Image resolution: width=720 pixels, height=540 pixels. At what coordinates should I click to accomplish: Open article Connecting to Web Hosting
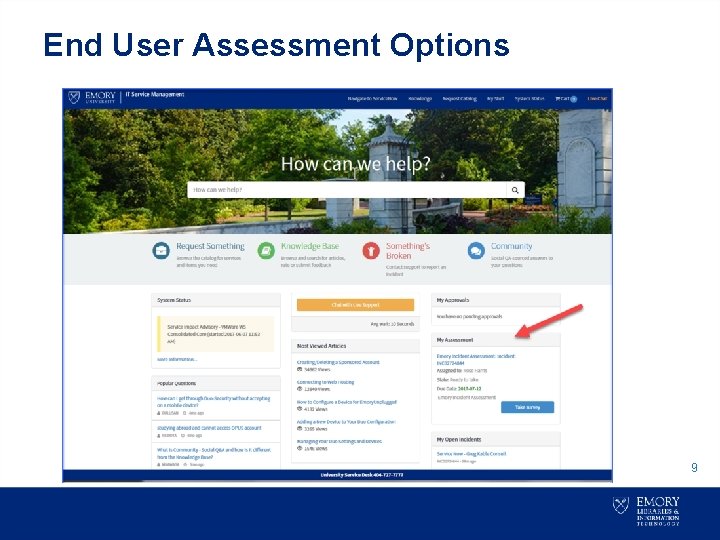point(325,382)
